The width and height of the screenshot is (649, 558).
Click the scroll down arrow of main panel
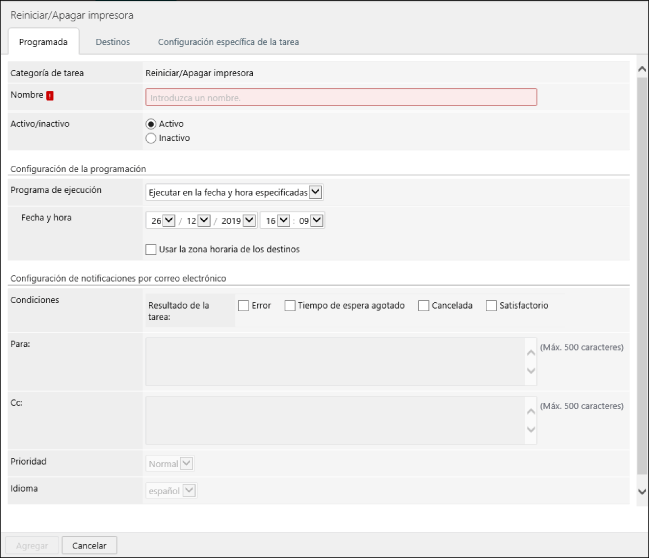(x=641, y=491)
